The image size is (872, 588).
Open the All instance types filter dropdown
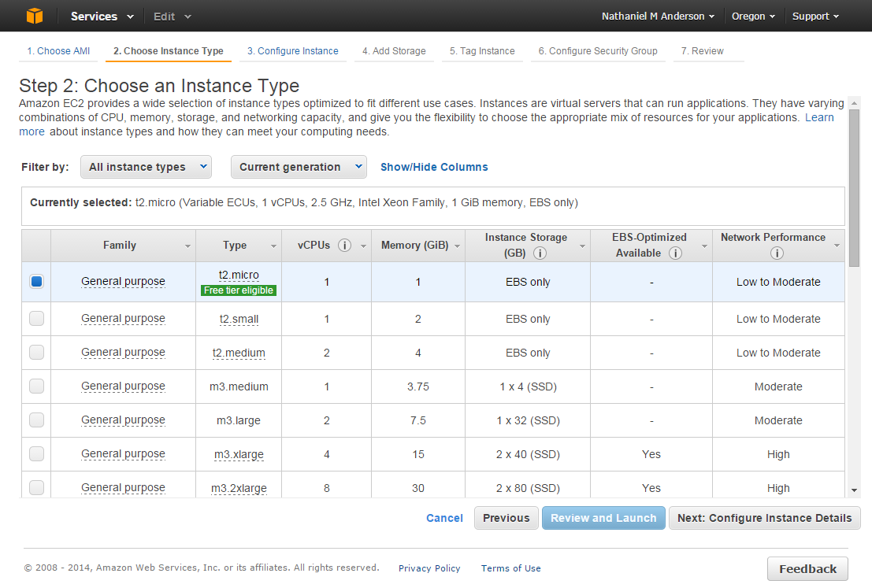coord(146,167)
